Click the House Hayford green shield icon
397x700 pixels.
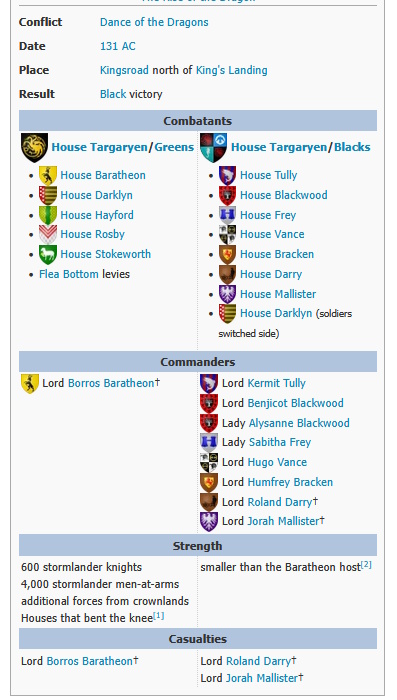pos(48,215)
